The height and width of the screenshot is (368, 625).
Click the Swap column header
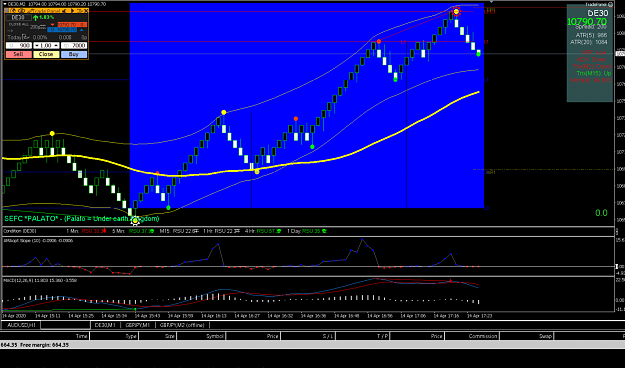527,336
